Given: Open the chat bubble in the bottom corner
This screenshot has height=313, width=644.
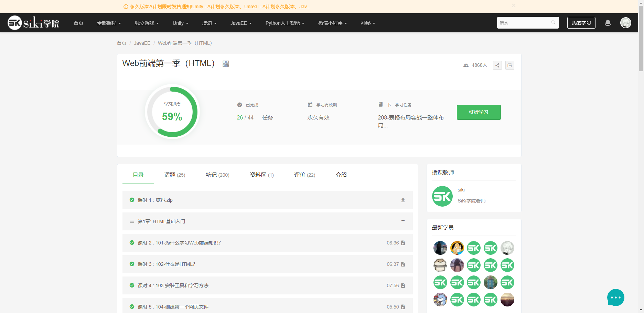Looking at the screenshot, I should tap(615, 298).
